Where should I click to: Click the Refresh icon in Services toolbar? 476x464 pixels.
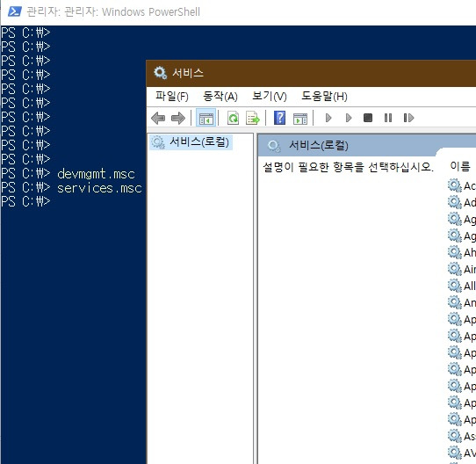coord(233,118)
